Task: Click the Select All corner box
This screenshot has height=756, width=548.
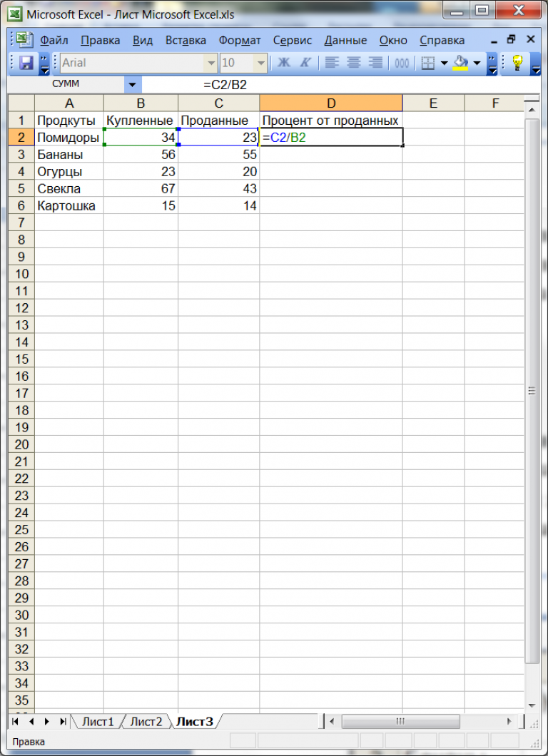Action: coord(21,103)
